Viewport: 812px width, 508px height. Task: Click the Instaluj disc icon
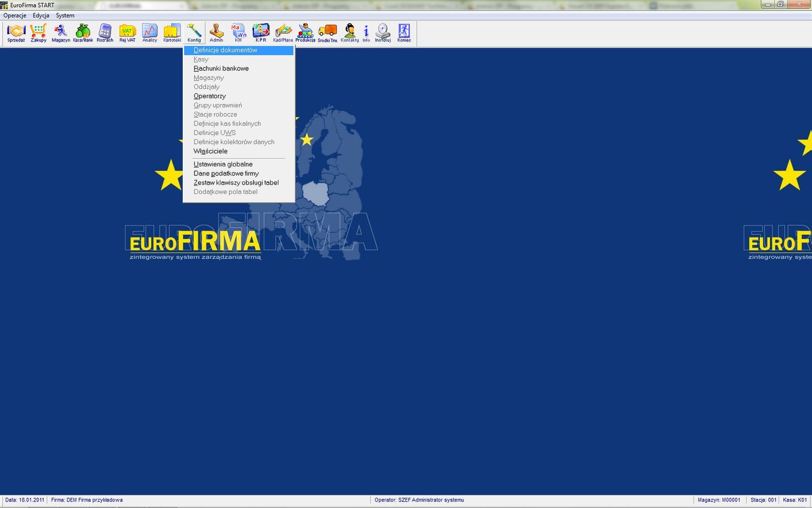[383, 33]
